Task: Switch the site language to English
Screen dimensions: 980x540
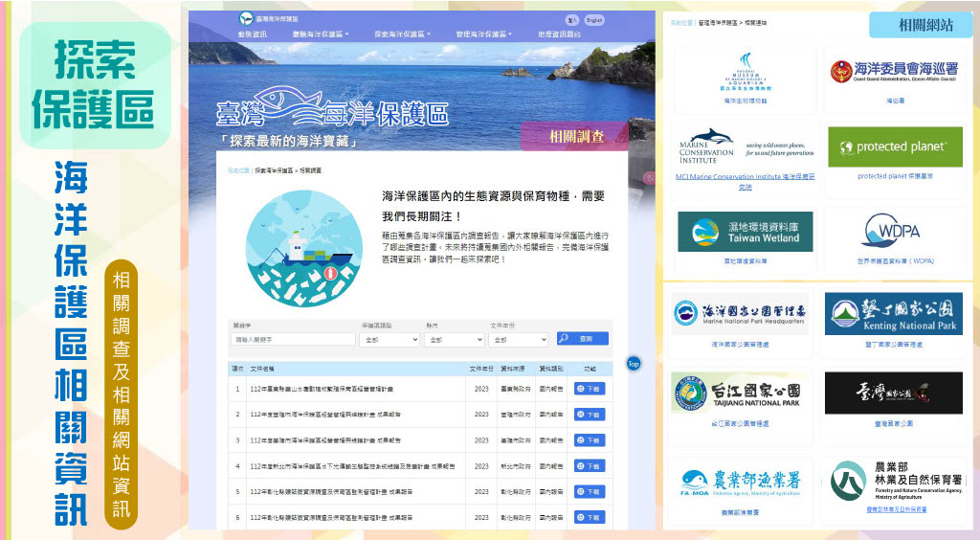Action: 594,20
